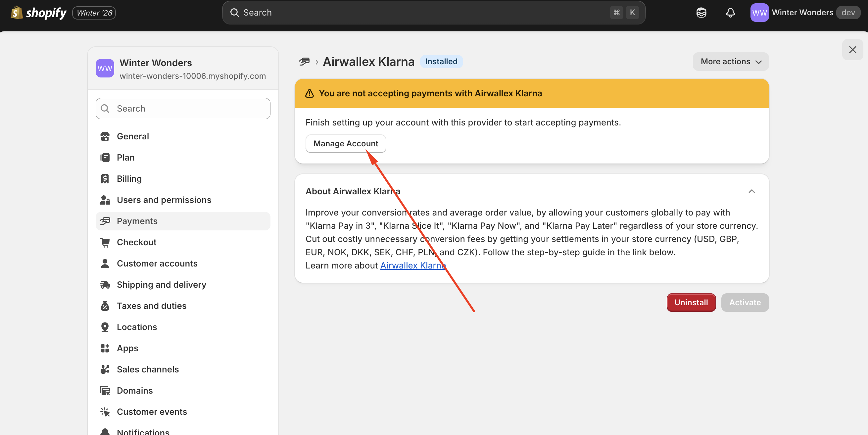Open the notifications bell
Viewport: 868px width, 435px height.
pyautogui.click(x=730, y=13)
